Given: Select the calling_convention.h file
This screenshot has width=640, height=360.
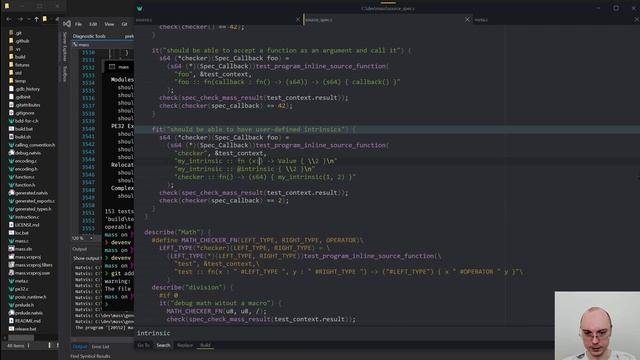Looking at the screenshot, I should 32,145.
